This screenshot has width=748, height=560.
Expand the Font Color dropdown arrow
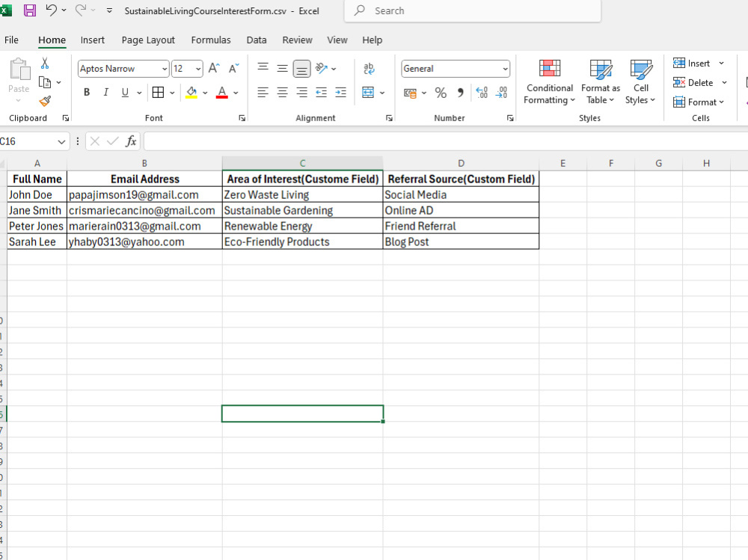coord(236,93)
